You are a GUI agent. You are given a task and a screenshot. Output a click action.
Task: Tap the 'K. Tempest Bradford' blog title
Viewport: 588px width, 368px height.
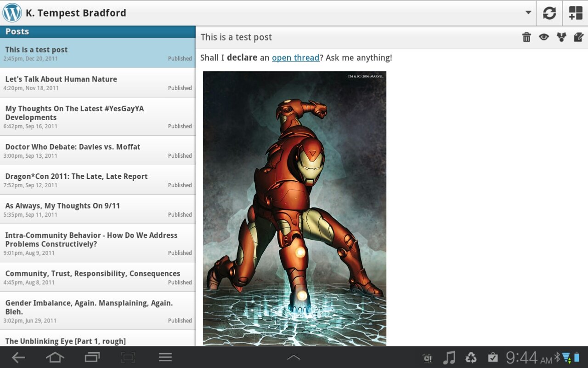click(x=76, y=13)
